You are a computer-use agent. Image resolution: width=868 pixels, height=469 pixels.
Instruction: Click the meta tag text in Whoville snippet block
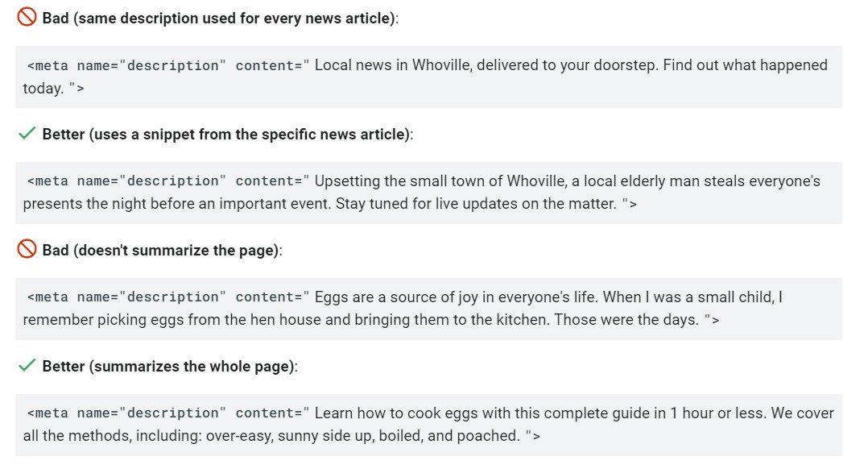pyautogui.click(x=168, y=181)
